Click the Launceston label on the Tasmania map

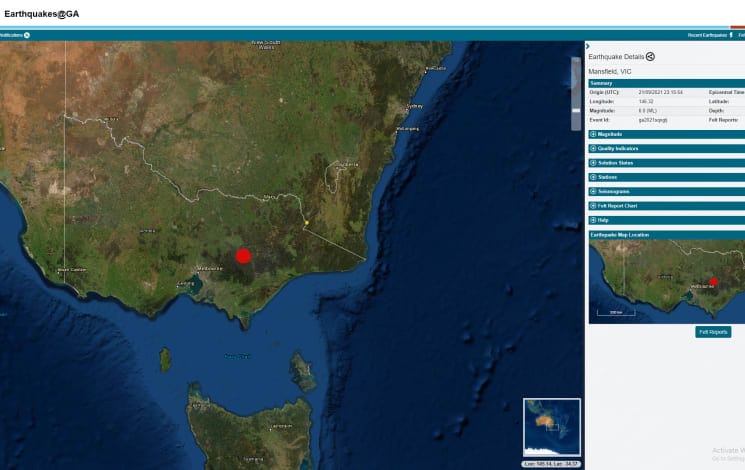click(x=281, y=426)
